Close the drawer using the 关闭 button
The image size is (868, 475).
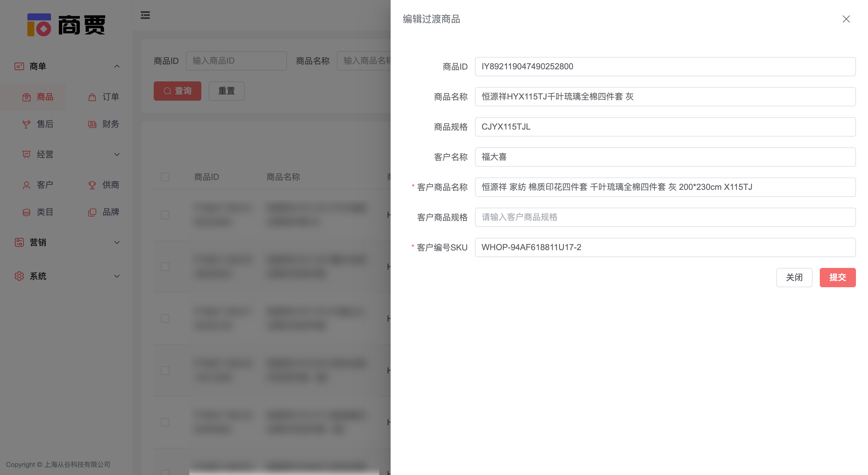pyautogui.click(x=794, y=277)
